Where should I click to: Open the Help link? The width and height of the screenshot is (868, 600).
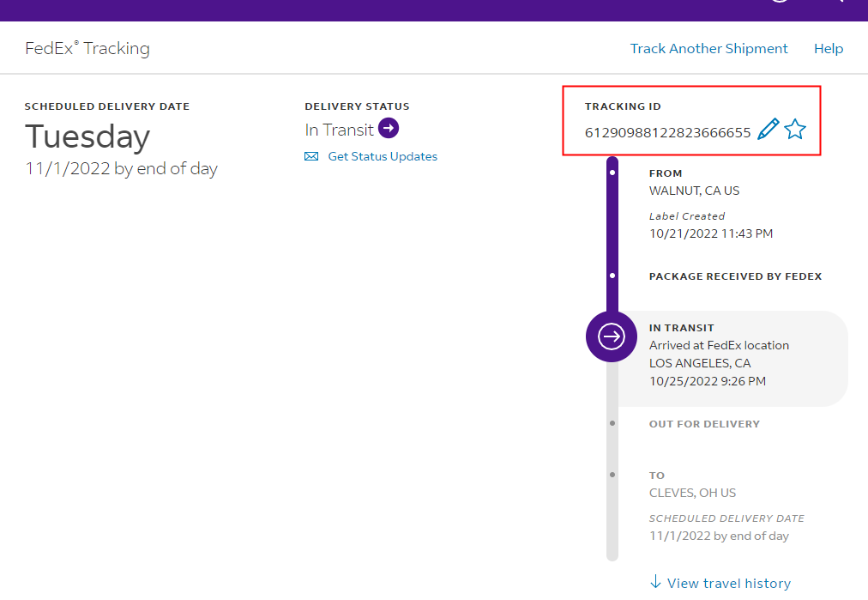828,49
